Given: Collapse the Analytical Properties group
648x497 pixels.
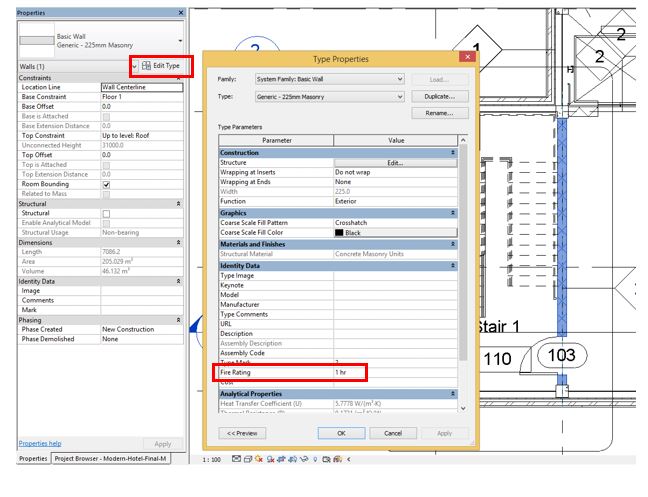Looking at the screenshot, I should [453, 394].
